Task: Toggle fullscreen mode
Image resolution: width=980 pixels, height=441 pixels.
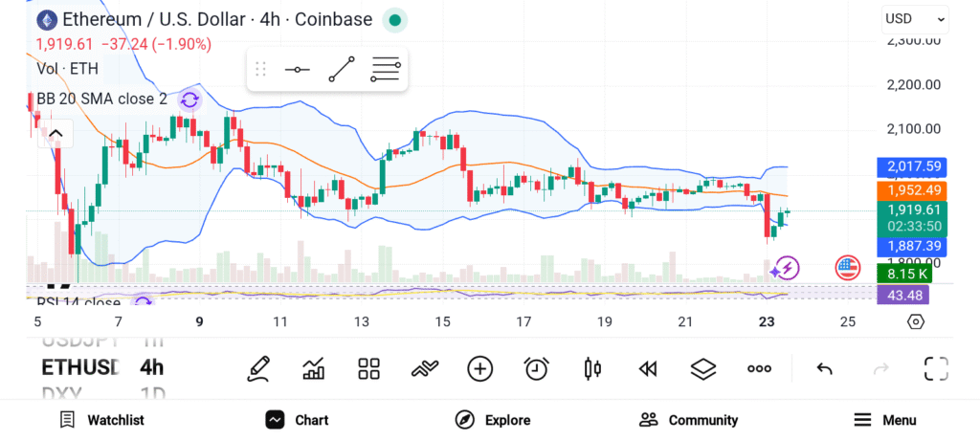Action: coord(935,368)
